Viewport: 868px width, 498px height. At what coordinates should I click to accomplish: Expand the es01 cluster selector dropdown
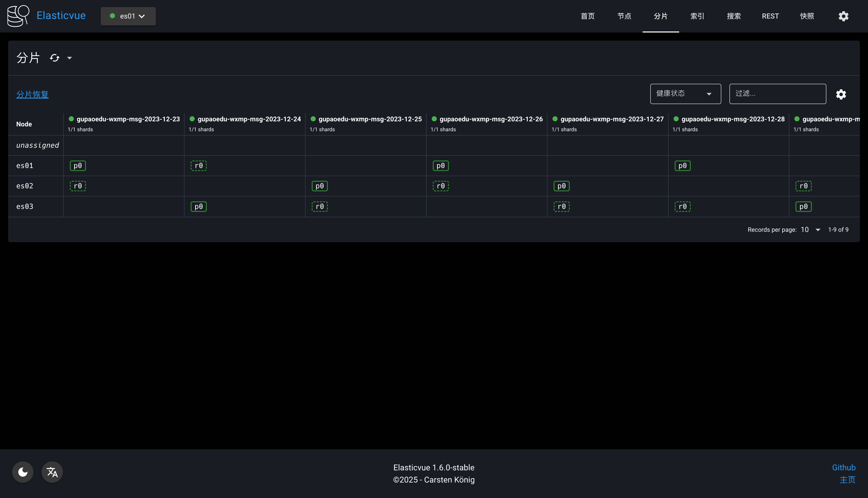tap(128, 16)
